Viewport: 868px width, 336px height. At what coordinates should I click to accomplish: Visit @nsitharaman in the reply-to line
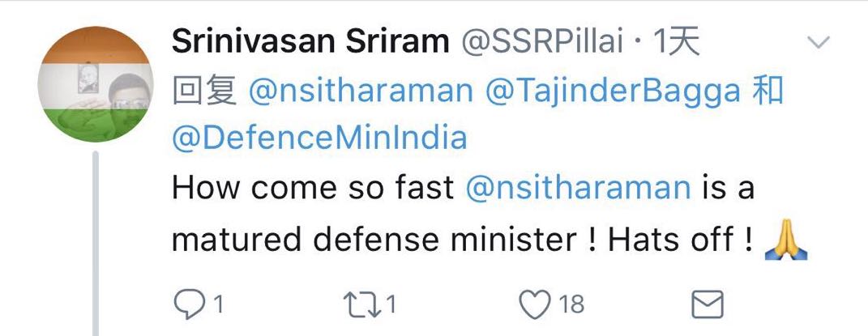pos(361,91)
